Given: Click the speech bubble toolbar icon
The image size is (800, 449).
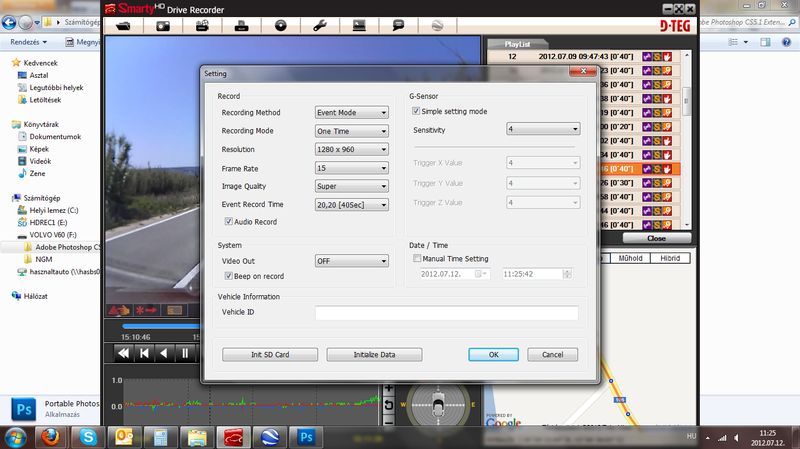Looking at the screenshot, I should pyautogui.click(x=398, y=24).
